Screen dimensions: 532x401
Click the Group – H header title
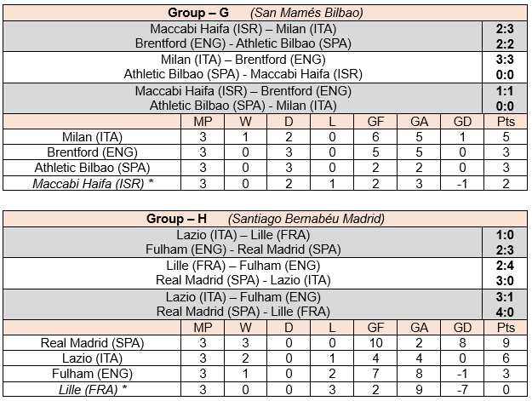tap(176, 219)
